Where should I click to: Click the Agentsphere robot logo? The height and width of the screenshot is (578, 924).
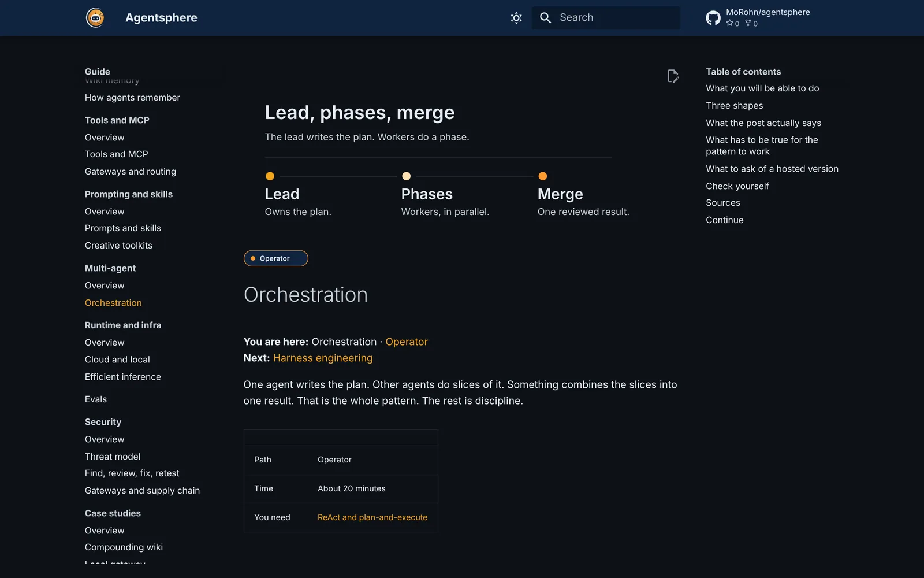[x=95, y=18]
